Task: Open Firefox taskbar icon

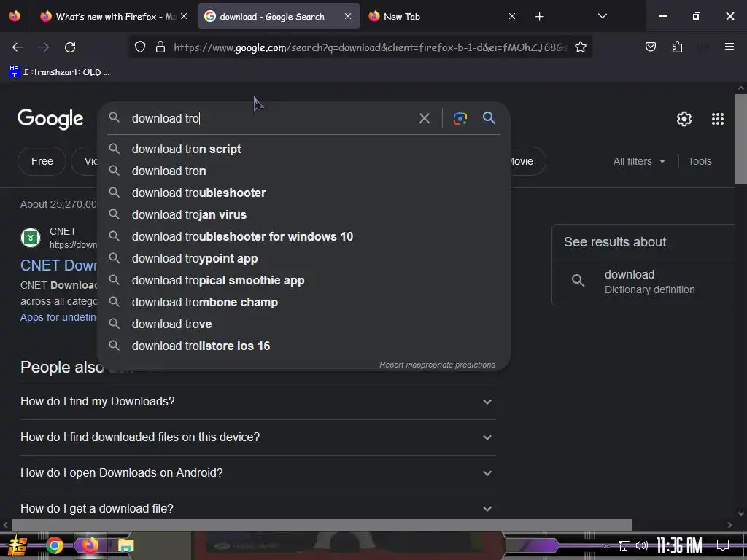Action: click(x=90, y=545)
